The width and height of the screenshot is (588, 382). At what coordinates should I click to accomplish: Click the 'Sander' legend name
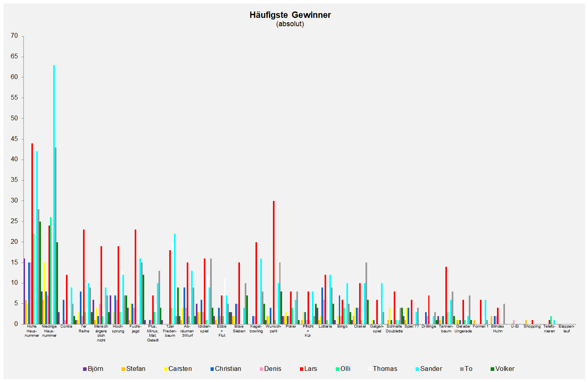(431, 369)
